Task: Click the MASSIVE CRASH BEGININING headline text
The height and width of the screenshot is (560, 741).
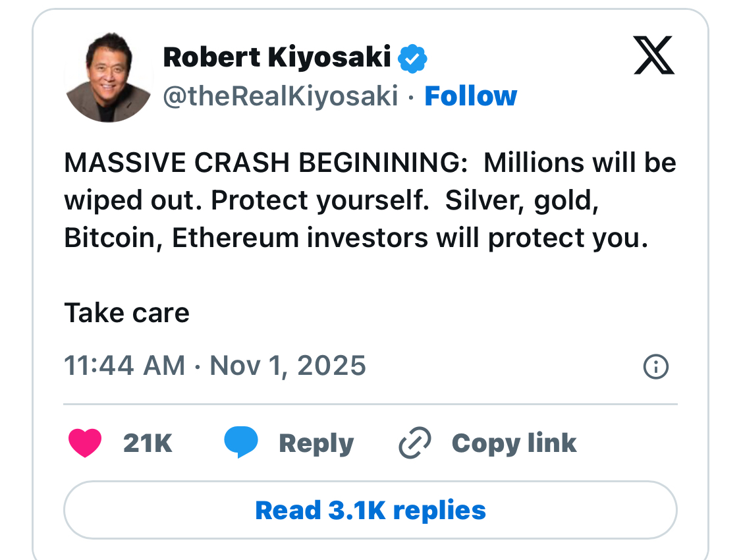Action: pos(264,163)
